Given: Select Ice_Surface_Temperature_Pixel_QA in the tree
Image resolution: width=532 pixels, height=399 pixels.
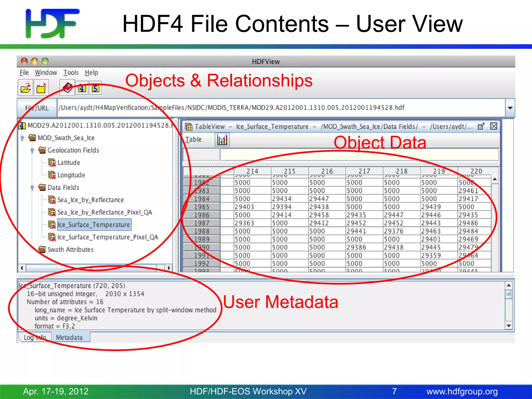Looking at the screenshot, I should point(108,237).
